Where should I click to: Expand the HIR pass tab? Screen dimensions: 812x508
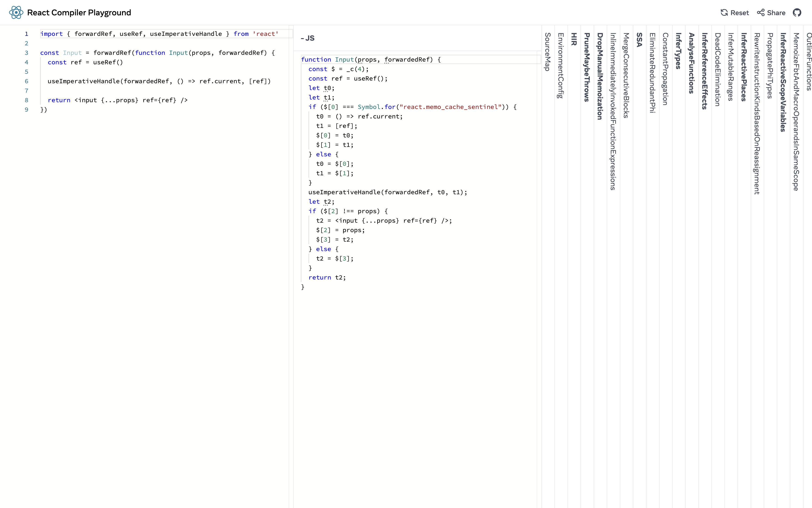click(x=574, y=39)
